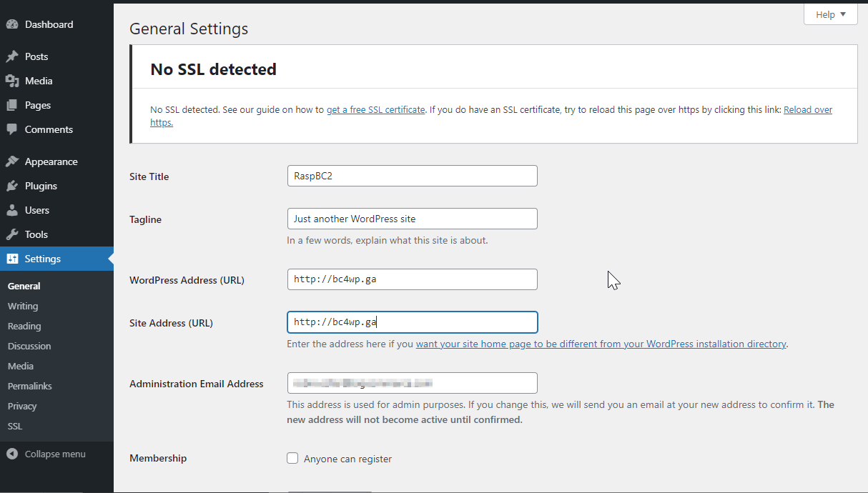868x493 pixels.
Task: Click into the Site Title field
Action: [x=412, y=176]
